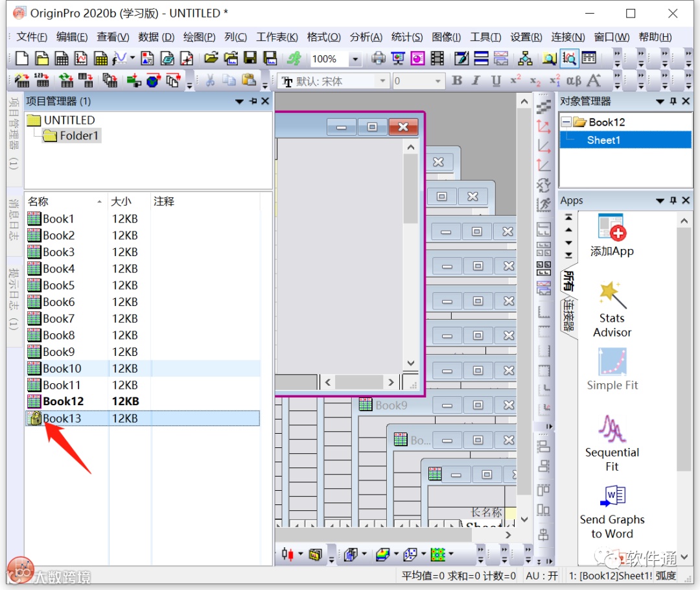Launch the Sequential Fit app
This screenshot has width=700, height=590.
click(612, 443)
